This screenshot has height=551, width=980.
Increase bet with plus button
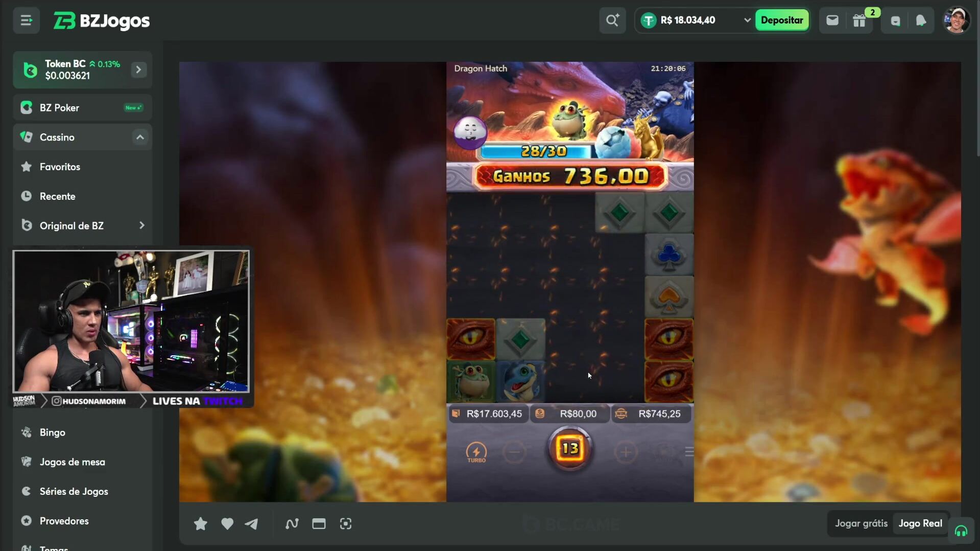pos(626,452)
